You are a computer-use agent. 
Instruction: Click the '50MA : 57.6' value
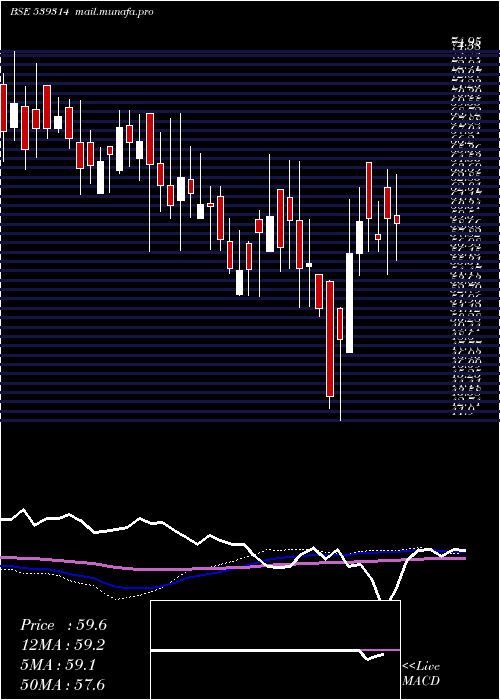point(63,684)
